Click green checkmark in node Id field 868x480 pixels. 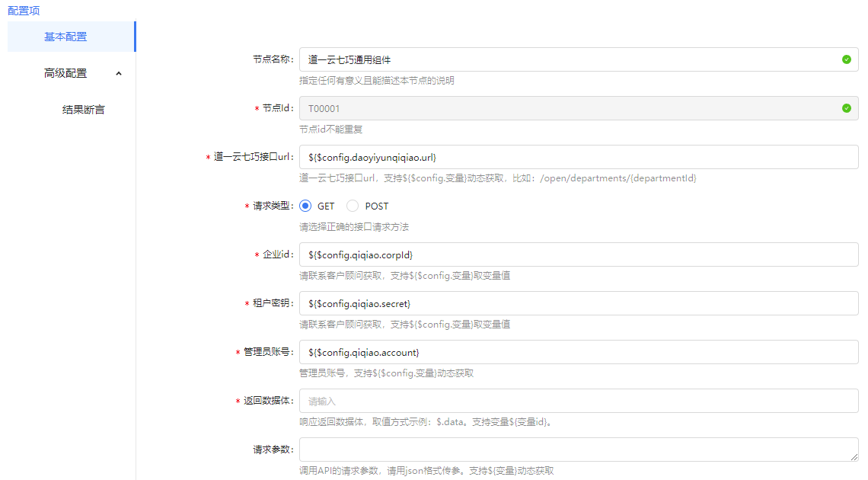pos(846,108)
